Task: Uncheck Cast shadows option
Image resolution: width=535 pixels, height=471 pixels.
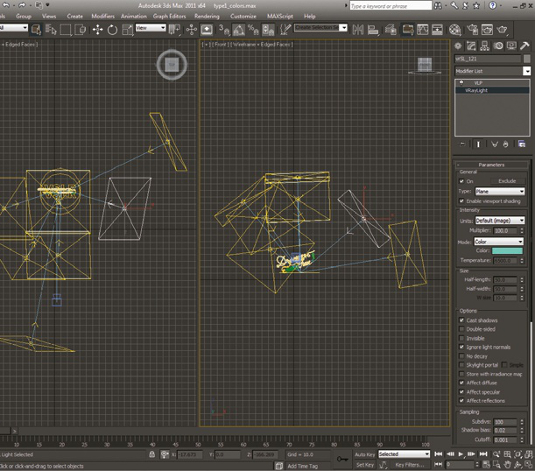Action: (462, 320)
